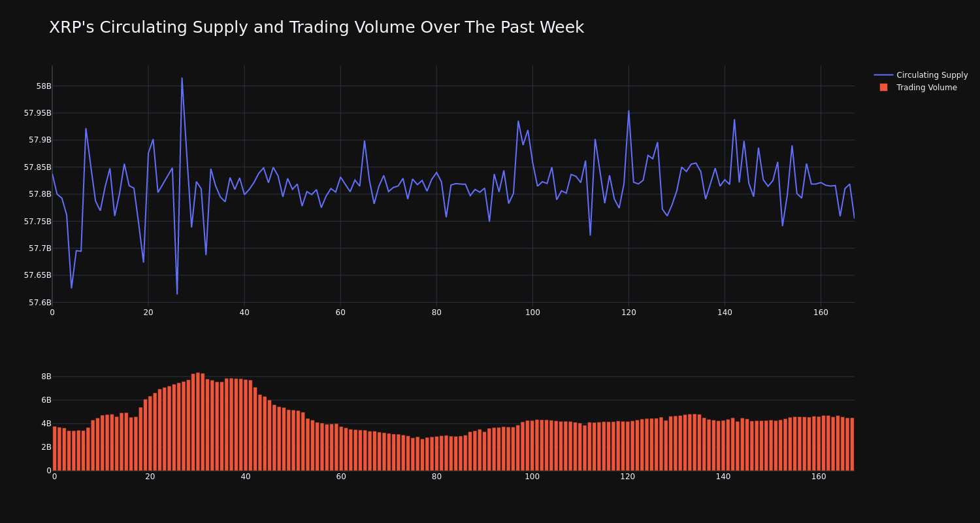Click the blue Circulating Supply legend line
The width and height of the screenshot is (980, 523).
[883, 75]
